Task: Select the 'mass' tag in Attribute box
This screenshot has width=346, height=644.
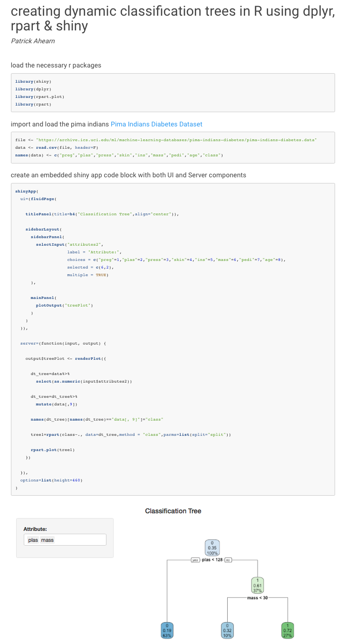Action: 48,540
